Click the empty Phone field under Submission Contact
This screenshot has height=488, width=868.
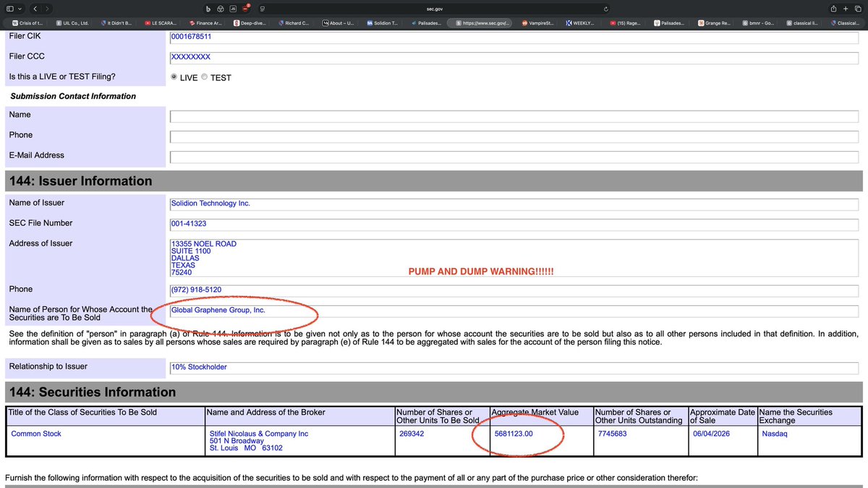click(x=514, y=137)
